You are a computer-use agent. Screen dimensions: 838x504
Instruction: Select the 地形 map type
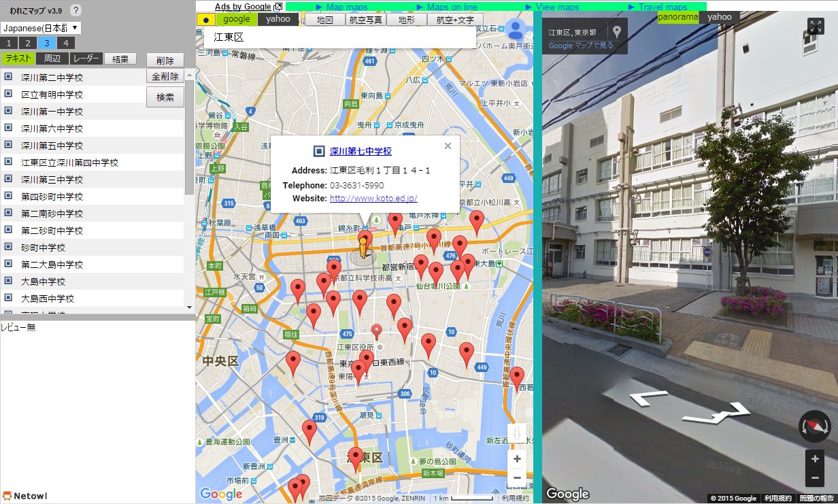click(406, 20)
